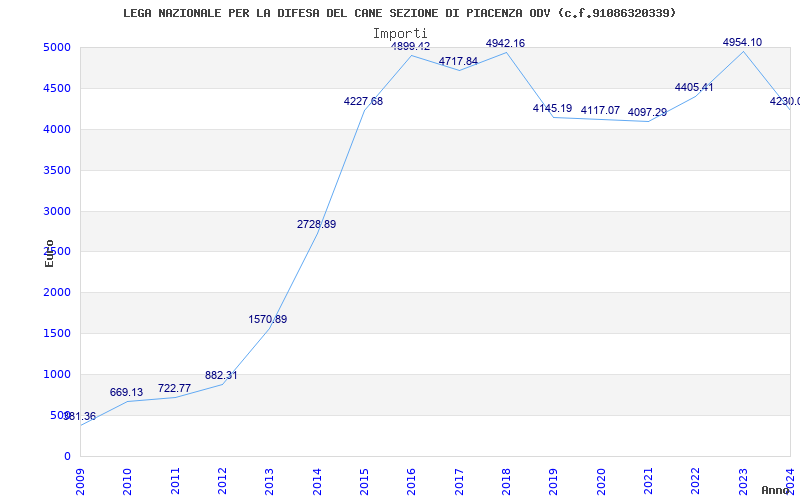The height and width of the screenshot is (500, 800).
Task: Select the 4717.84 data label
Action: click(459, 62)
